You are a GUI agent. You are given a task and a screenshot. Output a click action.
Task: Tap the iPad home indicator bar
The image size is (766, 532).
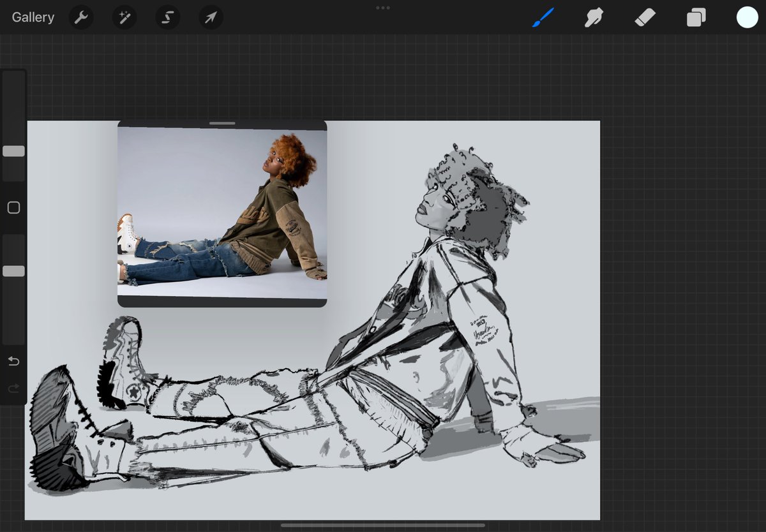[382, 526]
